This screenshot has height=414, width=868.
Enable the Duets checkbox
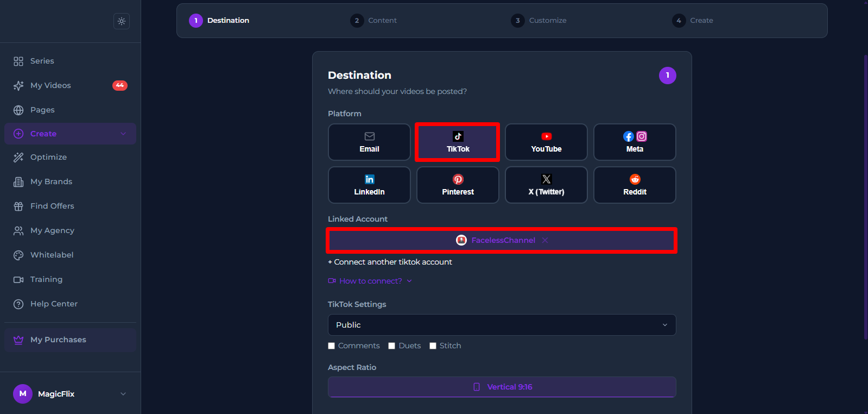pyautogui.click(x=392, y=346)
